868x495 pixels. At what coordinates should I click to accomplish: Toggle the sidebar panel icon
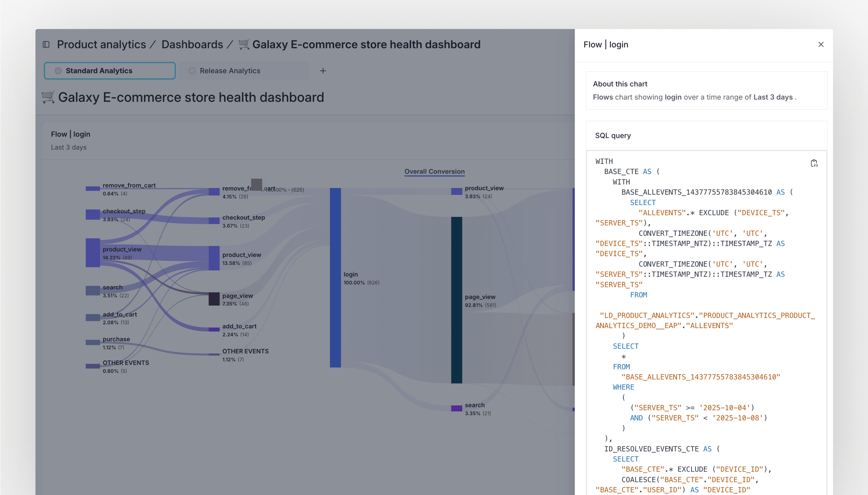coord(46,44)
